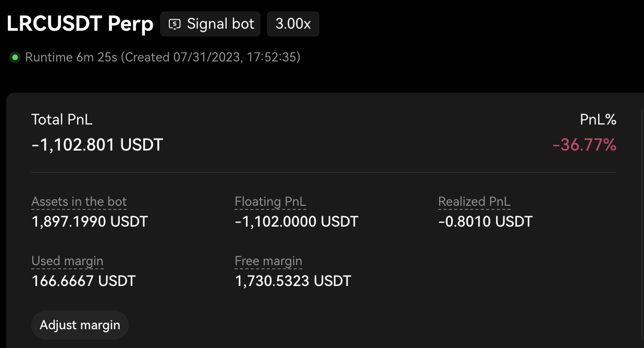Expand the Free margin tooltip
The width and height of the screenshot is (644, 348).
point(268,261)
